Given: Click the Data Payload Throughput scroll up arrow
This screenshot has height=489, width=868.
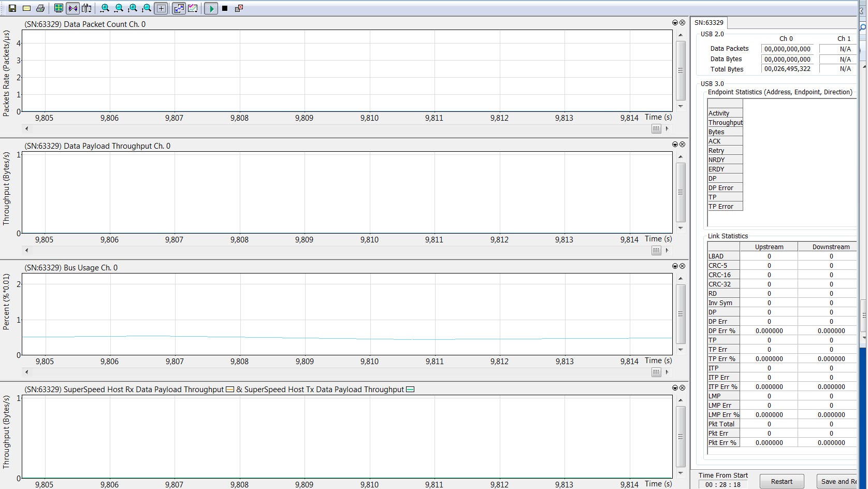Looking at the screenshot, I should [x=681, y=156].
